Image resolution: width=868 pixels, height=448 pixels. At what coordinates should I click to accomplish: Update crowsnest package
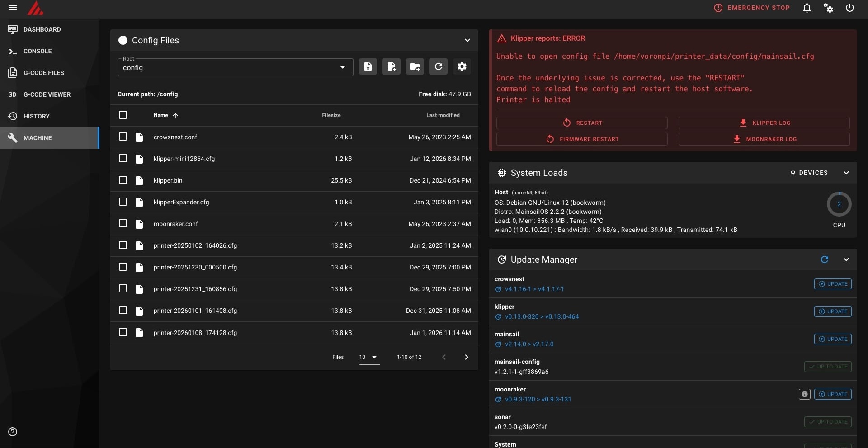(x=833, y=284)
